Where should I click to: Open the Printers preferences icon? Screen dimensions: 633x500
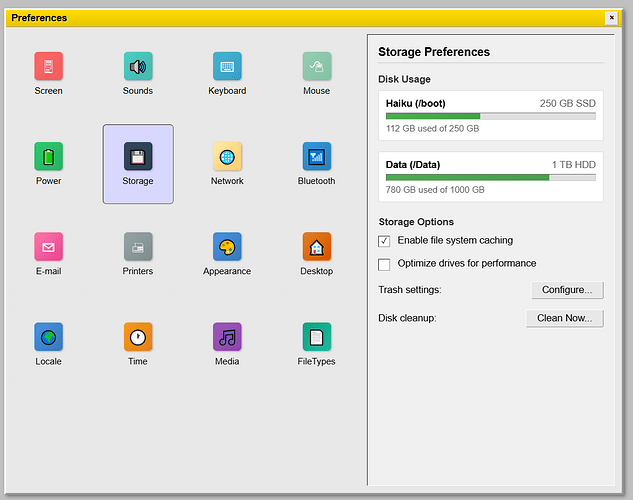[138, 247]
